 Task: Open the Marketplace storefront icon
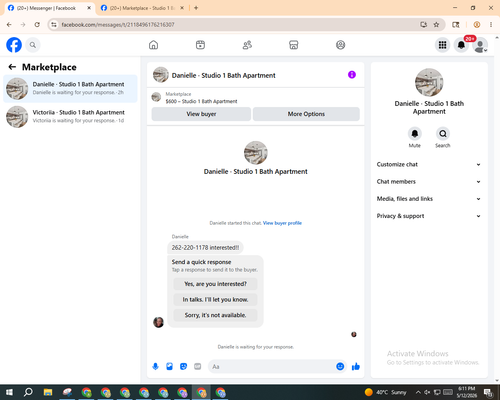coord(294,45)
